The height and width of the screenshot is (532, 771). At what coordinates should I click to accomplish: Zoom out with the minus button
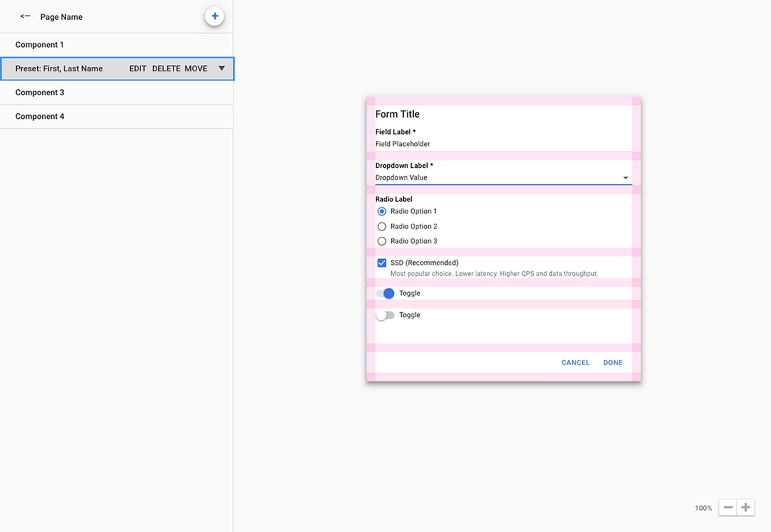tap(727, 507)
